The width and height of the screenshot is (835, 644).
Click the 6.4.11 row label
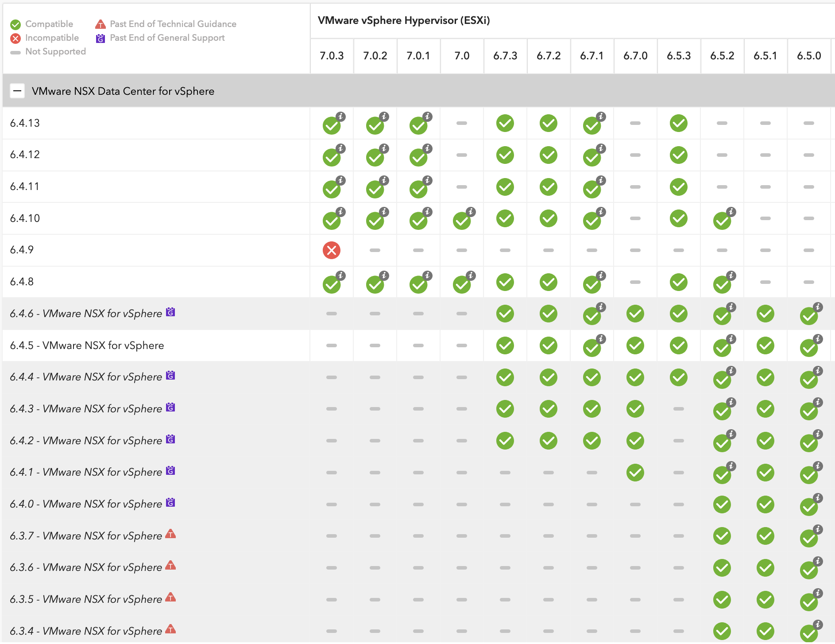[x=25, y=186]
